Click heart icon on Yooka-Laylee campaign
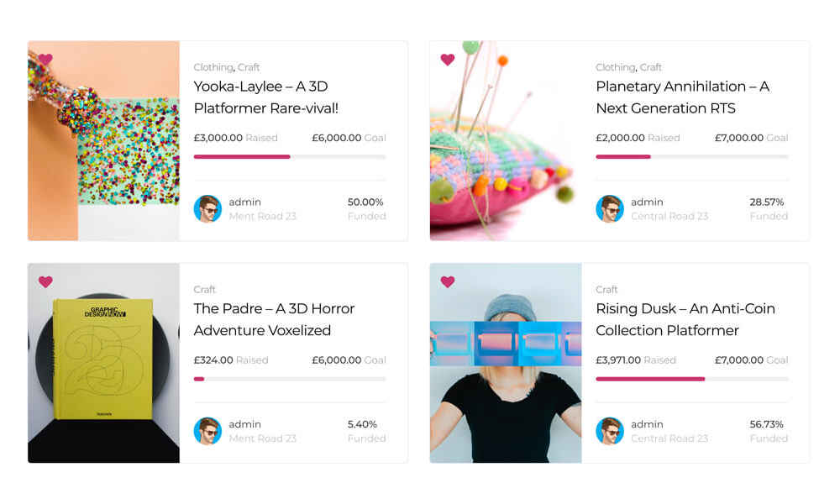 coord(45,60)
